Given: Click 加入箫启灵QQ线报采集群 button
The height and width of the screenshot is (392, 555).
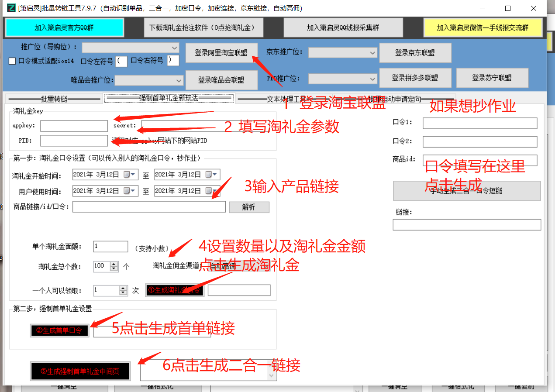Looking at the screenshot, I should 343,28.
